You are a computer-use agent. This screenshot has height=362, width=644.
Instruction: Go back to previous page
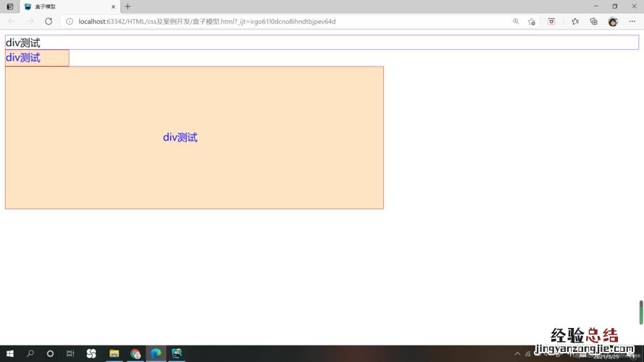click(12, 21)
